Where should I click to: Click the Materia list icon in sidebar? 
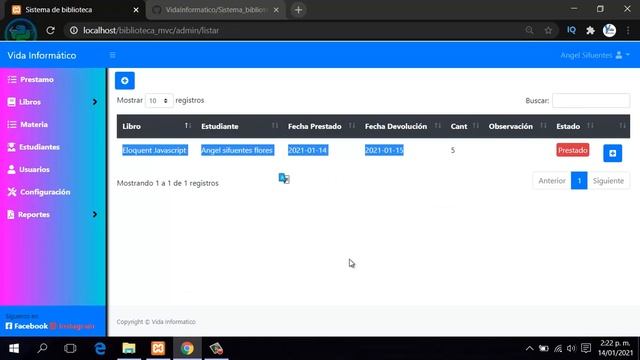coord(12,124)
